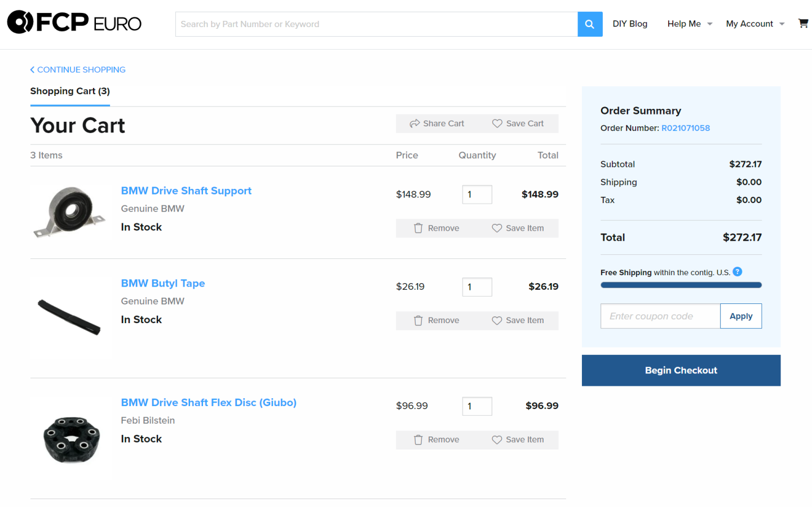Click the Begin Checkout button
Screen dimensions: 812x507
(x=681, y=371)
